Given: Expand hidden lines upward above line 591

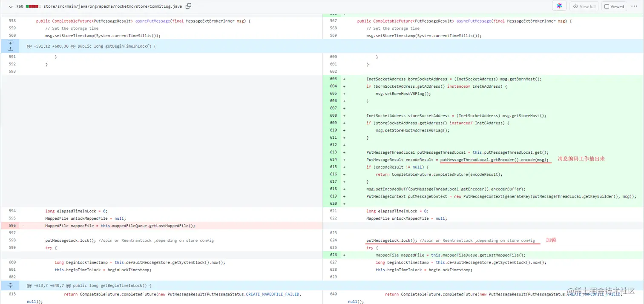Looking at the screenshot, I should pos(11,49).
